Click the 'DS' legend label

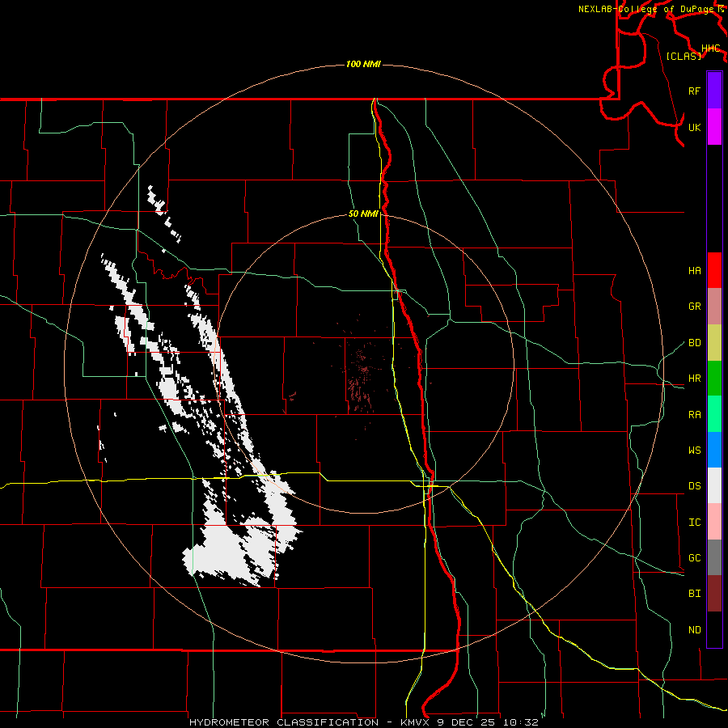tap(694, 486)
